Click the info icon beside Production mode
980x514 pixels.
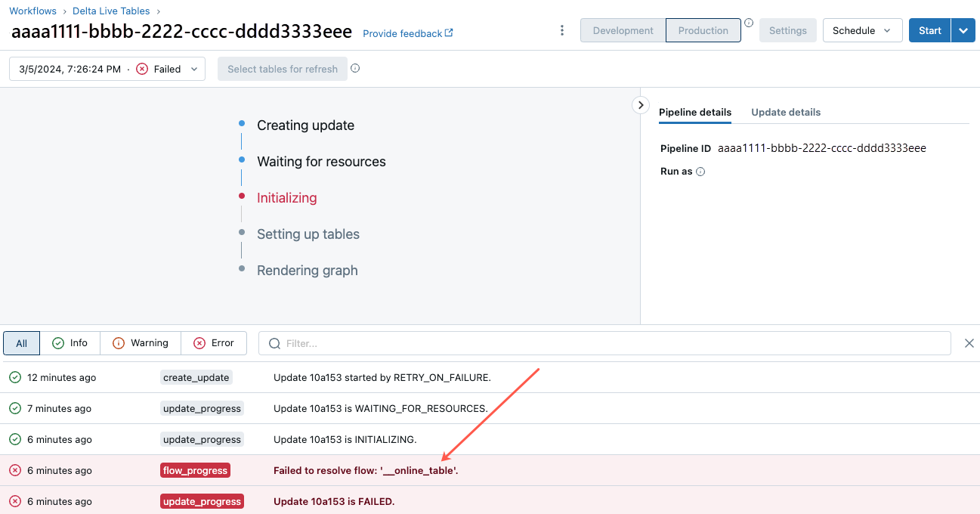coord(748,23)
